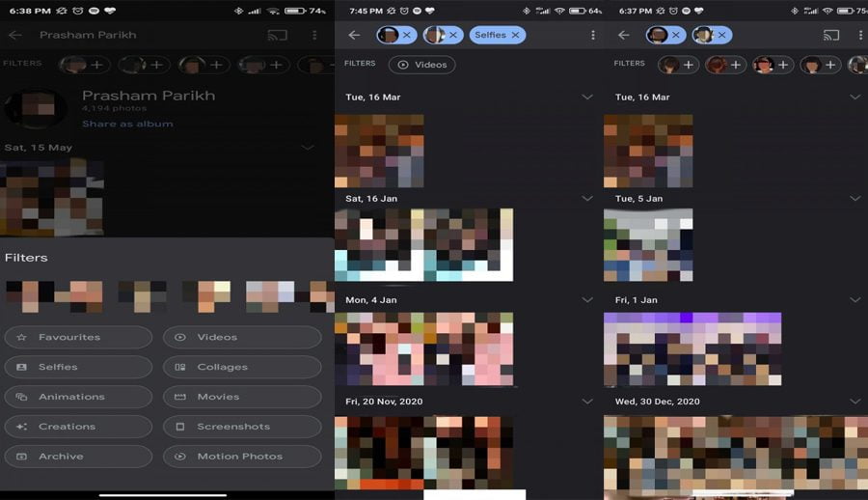Image resolution: width=868 pixels, height=500 pixels.
Task: Open the photo under Mon, 4 Jan
Action: [x=423, y=348]
